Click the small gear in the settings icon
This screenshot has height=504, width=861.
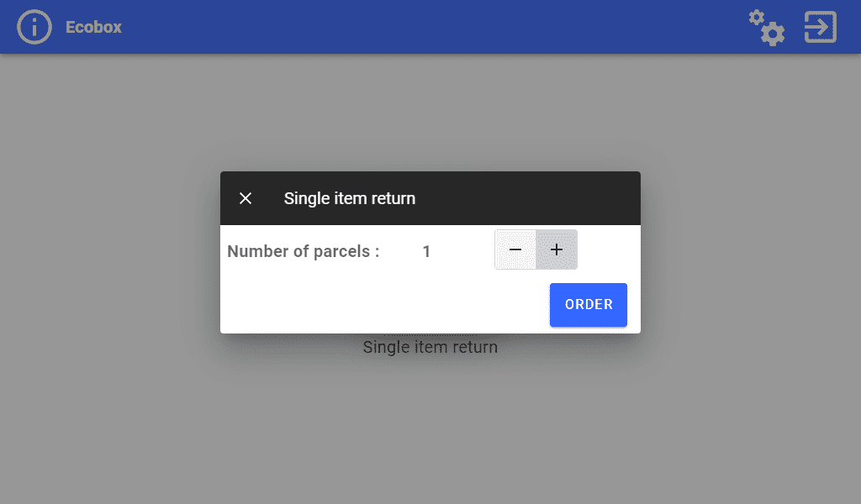[x=757, y=17]
